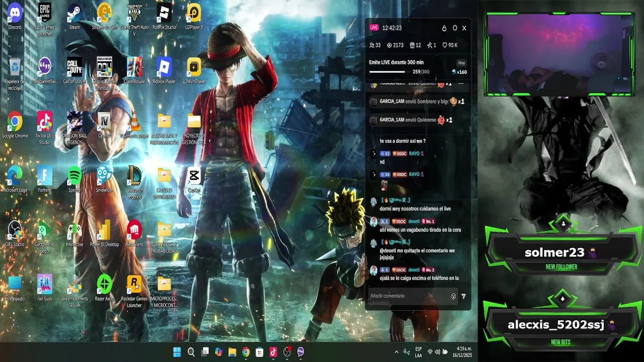Click the webcam preview overlay thumbnail
This screenshot has width=644, height=362.
[560, 54]
